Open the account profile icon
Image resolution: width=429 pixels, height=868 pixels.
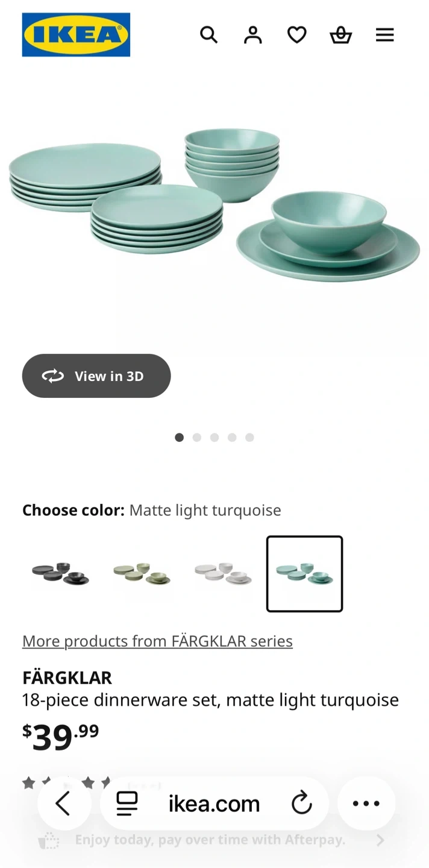(252, 35)
